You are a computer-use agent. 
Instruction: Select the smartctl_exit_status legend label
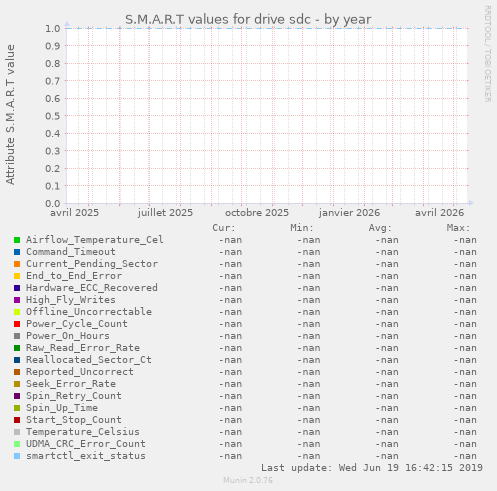[x=86, y=456]
